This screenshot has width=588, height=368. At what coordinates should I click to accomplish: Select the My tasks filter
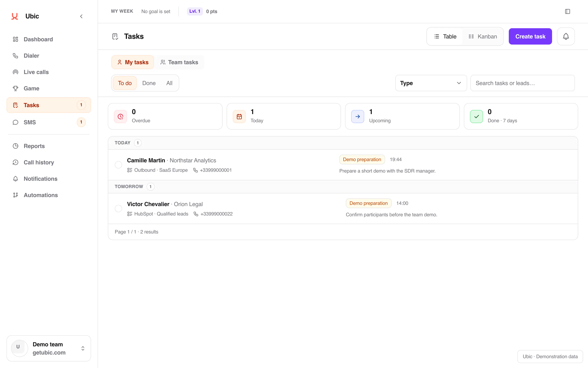coord(133,62)
